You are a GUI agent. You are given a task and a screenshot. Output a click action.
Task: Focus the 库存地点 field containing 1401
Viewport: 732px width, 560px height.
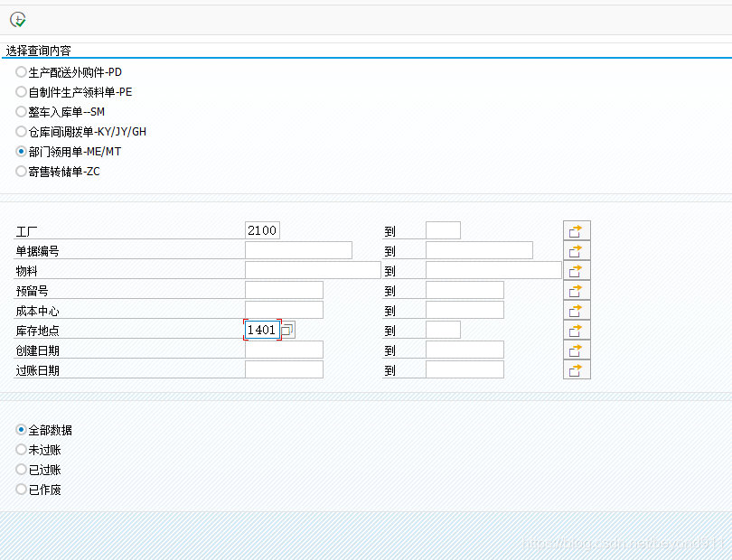coord(262,330)
